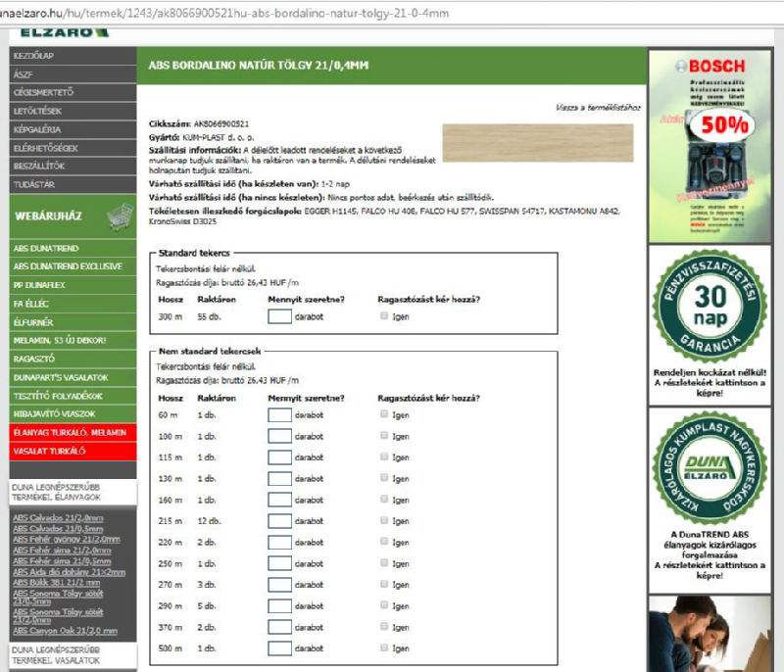Select the ABS Dunatrend Exclusive category

73,266
